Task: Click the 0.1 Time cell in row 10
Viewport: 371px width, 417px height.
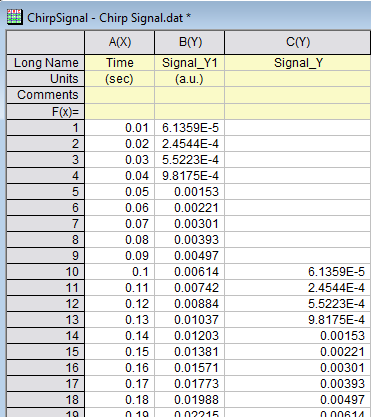Action: point(120,272)
